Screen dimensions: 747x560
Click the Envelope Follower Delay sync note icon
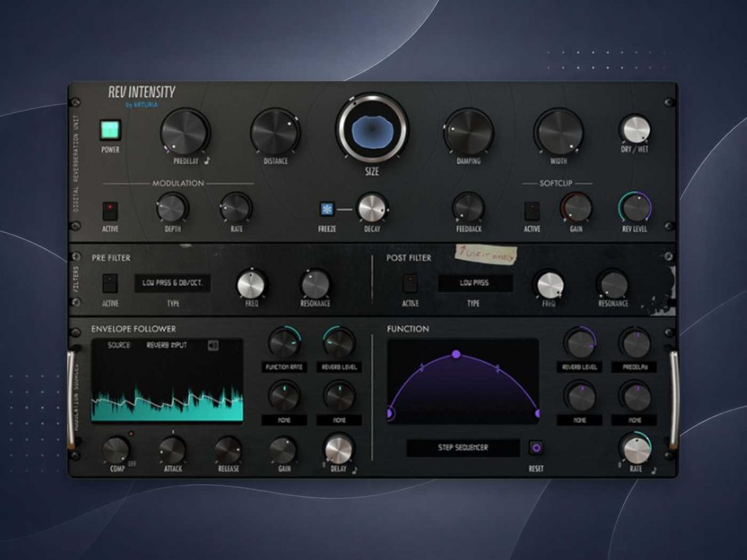[355, 470]
